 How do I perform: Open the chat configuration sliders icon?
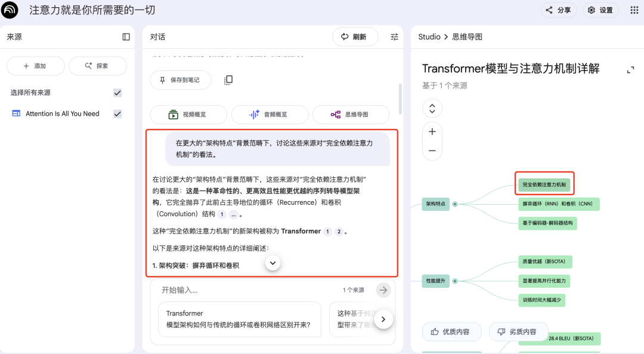[394, 37]
